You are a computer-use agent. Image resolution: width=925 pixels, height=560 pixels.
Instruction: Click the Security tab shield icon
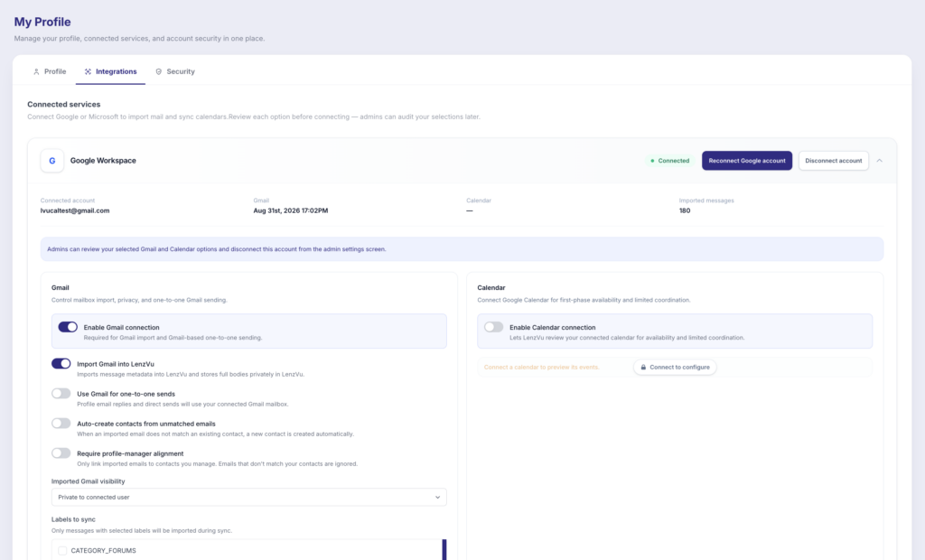coord(159,71)
